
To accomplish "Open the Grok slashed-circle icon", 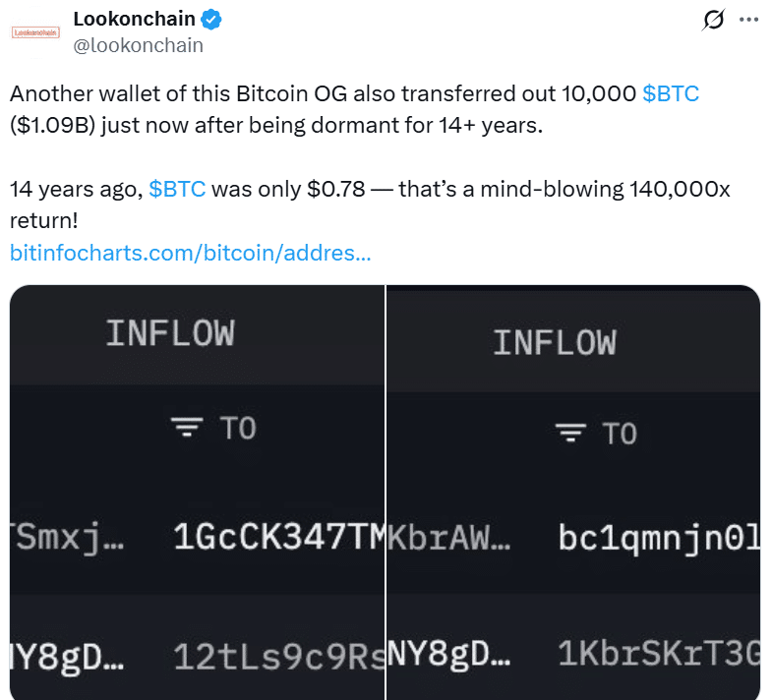I will (x=714, y=20).
